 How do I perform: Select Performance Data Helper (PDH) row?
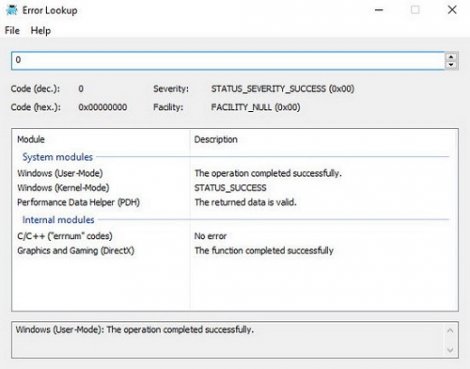point(235,202)
